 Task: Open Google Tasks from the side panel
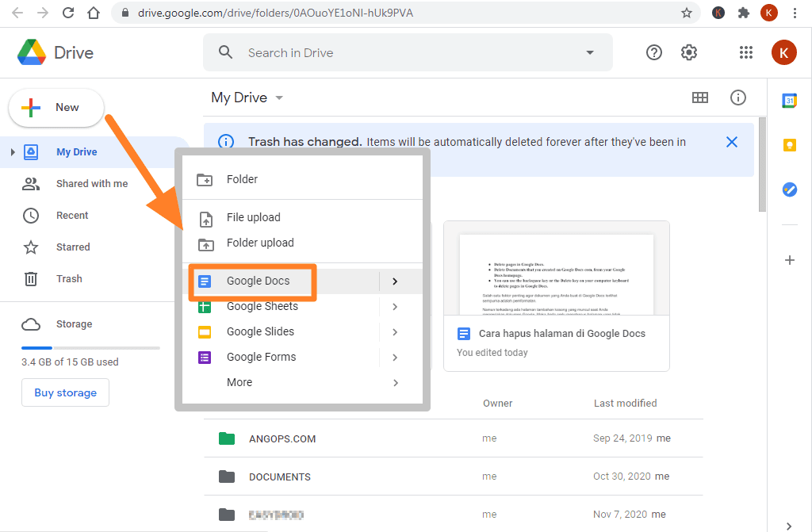click(789, 189)
